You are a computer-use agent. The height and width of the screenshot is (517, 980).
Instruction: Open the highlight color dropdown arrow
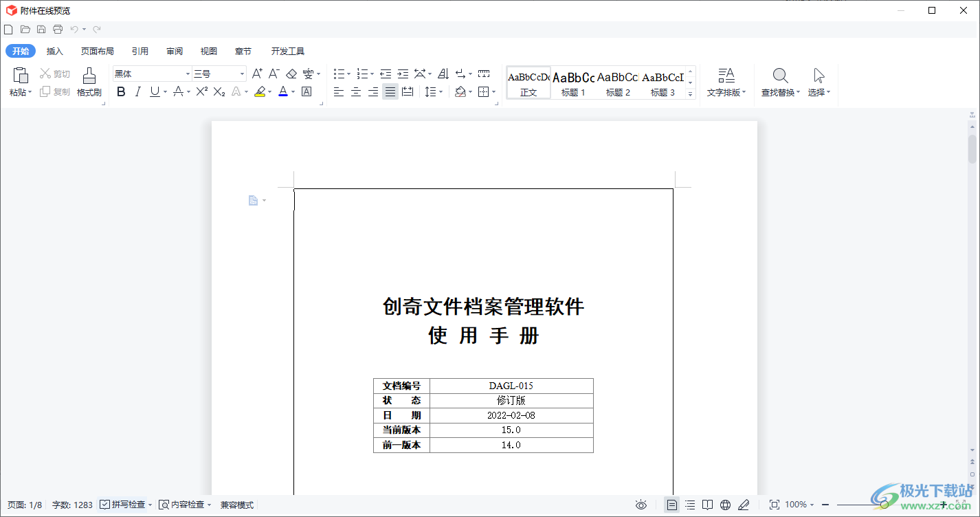coord(269,92)
